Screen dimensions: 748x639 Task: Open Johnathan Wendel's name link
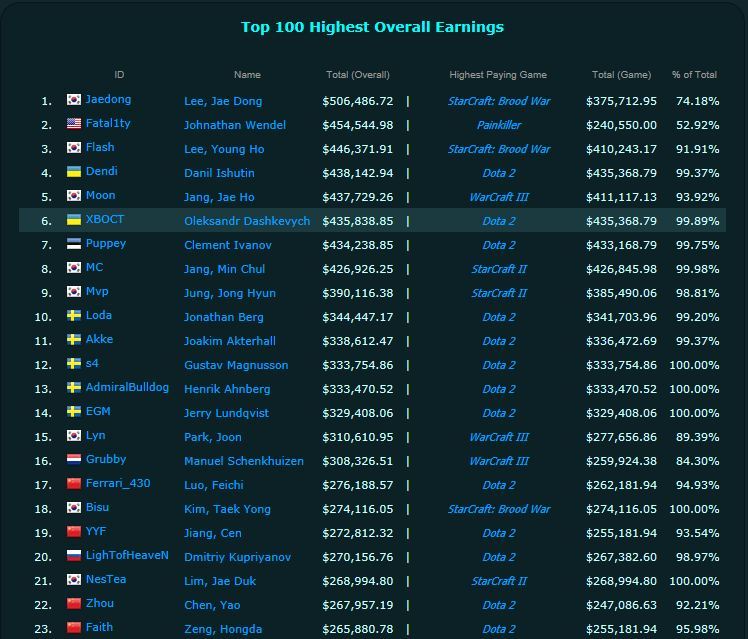point(234,125)
